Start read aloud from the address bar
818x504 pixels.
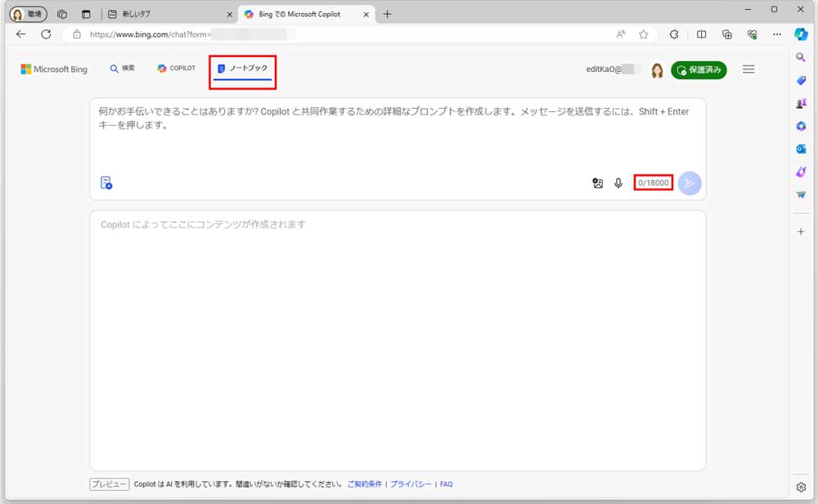point(621,35)
